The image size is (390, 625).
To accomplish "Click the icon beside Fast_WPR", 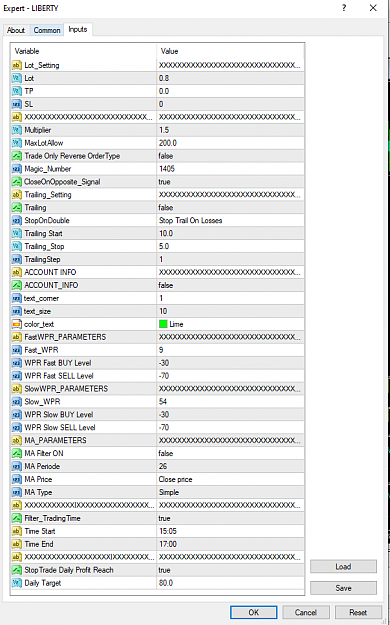I will click(x=17, y=350).
